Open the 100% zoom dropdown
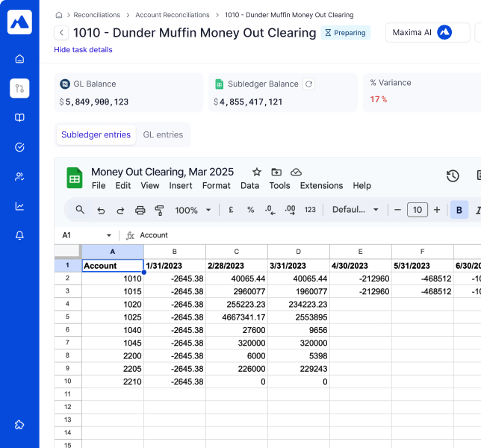 click(193, 211)
